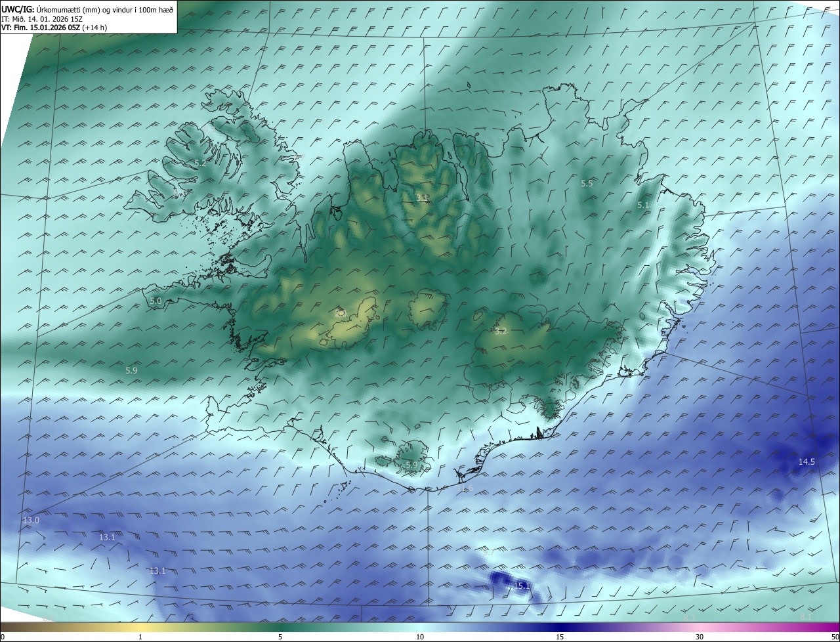Image resolution: width=840 pixels, height=642 pixels.
Task: Click the 15.1 value by the darkest blue patch
Action: click(522, 586)
